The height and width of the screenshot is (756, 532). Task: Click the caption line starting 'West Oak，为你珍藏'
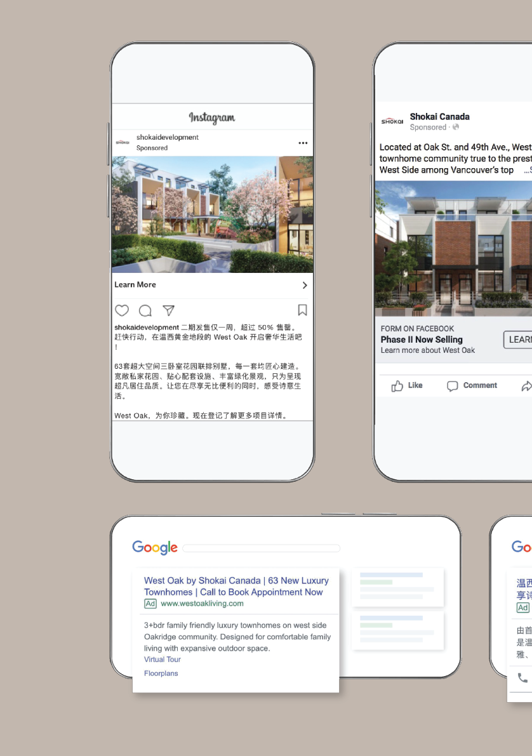[201, 416]
